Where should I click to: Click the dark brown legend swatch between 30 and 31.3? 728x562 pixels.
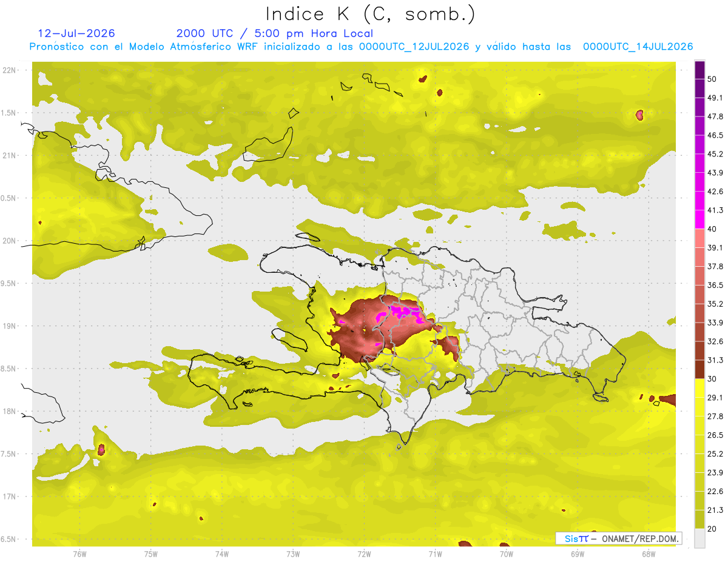699,369
